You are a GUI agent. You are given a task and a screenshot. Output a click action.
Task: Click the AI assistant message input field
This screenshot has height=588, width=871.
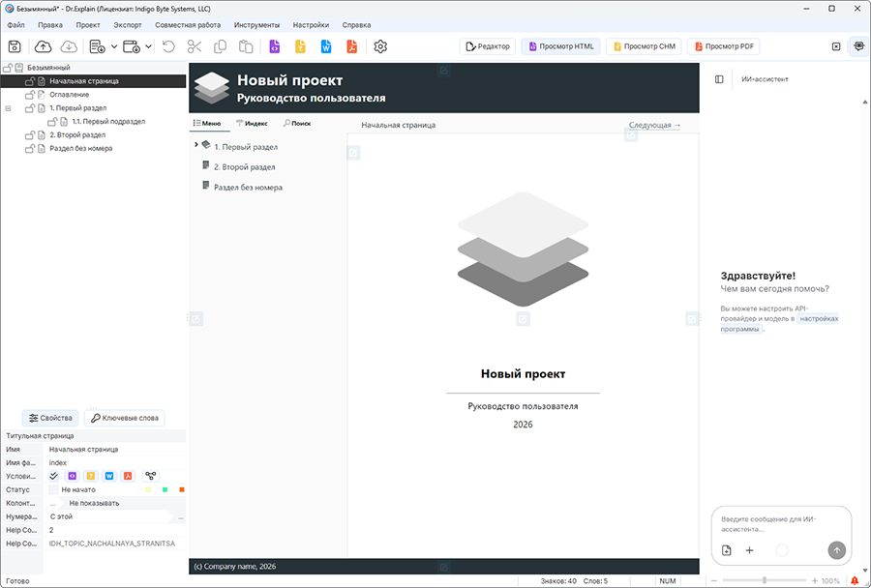pos(781,524)
